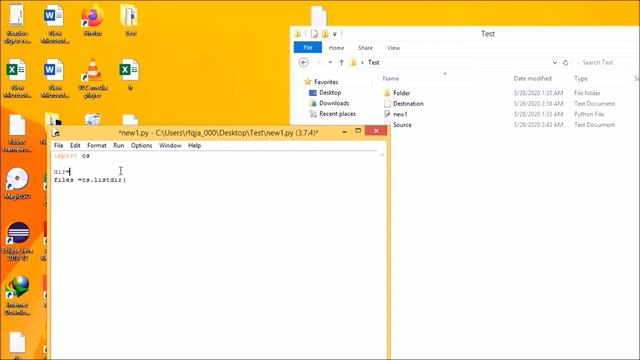This screenshot has height=360, width=640.
Task: Click the File folder type cell
Action: coord(587,93)
